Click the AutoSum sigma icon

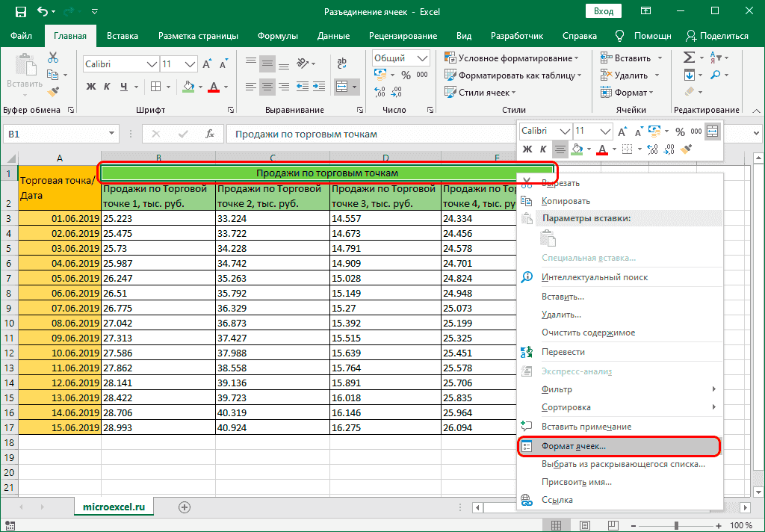[689, 58]
